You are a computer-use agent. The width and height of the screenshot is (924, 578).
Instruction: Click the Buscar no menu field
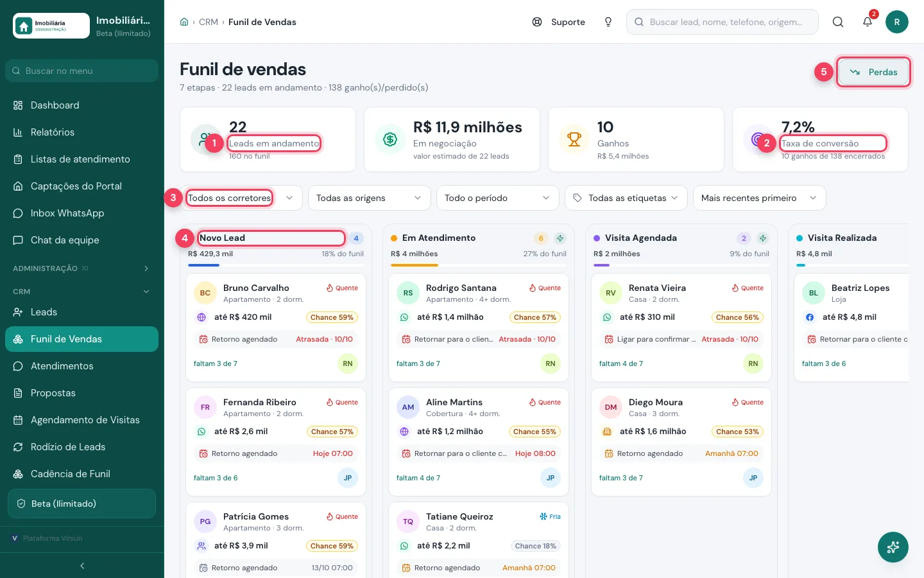click(81, 71)
